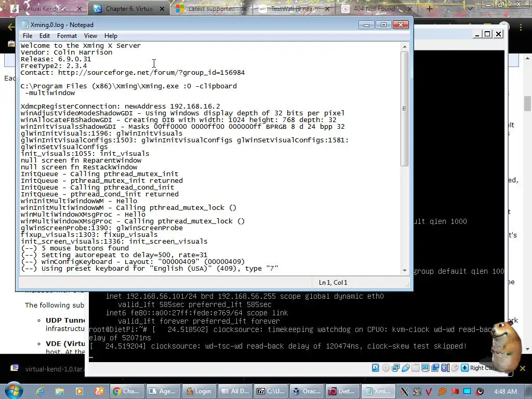
Task: Open the View menu in Notepad
Action: 90,36
